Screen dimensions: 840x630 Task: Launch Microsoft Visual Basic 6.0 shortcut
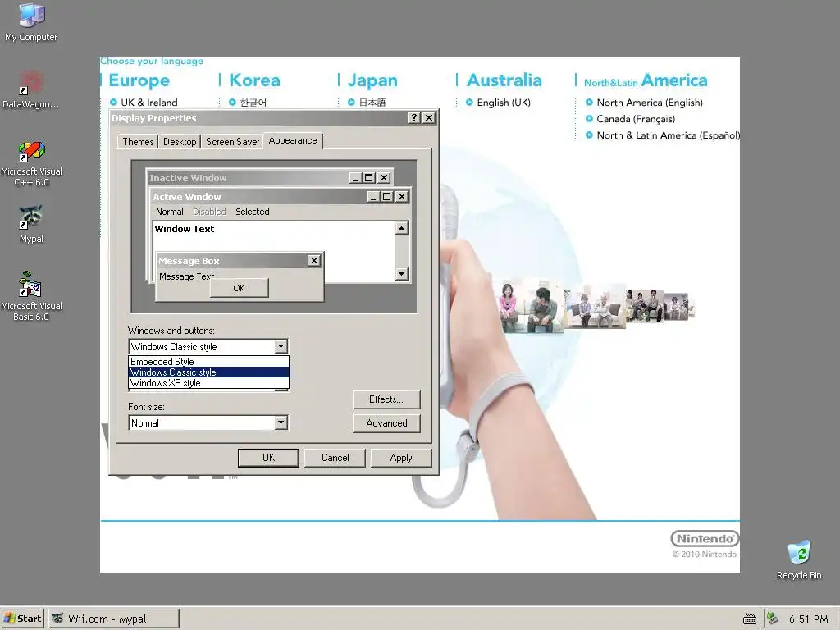coord(31,296)
